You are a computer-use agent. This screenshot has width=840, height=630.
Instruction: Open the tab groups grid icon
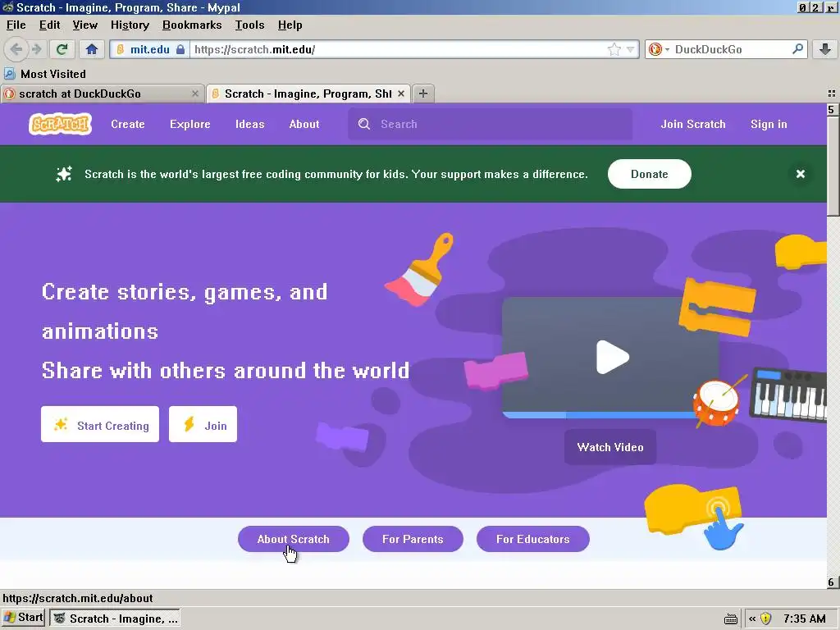(832, 94)
